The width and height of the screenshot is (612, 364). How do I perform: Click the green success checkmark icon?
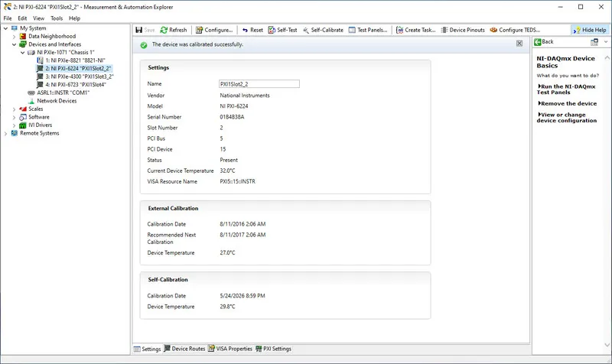coord(144,45)
